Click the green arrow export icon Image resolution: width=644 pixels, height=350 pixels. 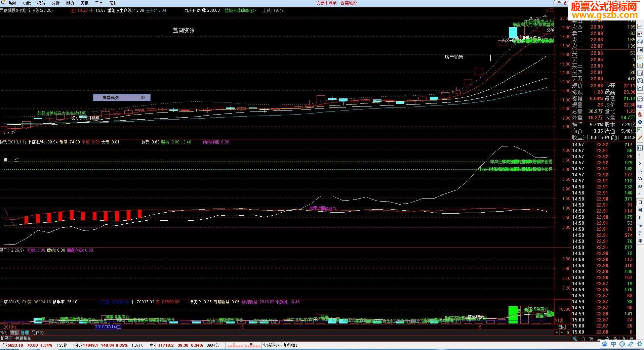(640, 130)
